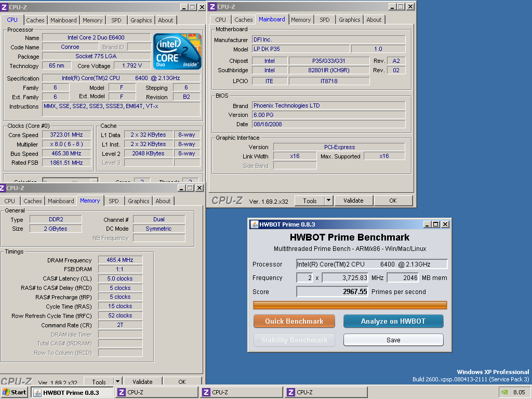Image resolution: width=532 pixels, height=399 pixels.
Task: Click the BIOS Date value 08/18/2008
Action: [x=328, y=124]
